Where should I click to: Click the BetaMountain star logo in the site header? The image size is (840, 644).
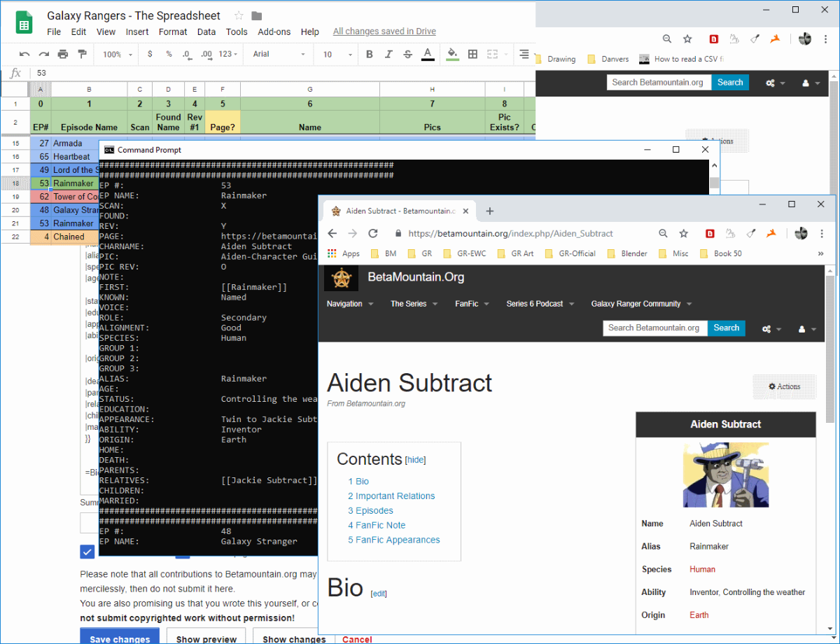(341, 279)
